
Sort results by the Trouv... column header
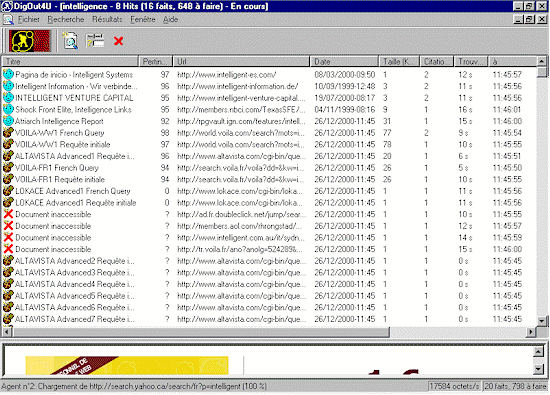pyautogui.click(x=471, y=61)
